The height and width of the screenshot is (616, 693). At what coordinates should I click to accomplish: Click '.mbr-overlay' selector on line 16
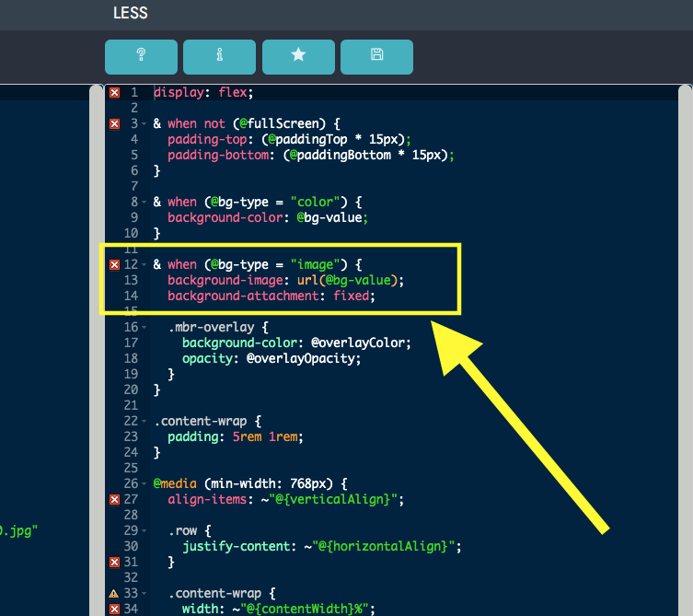click(212, 327)
